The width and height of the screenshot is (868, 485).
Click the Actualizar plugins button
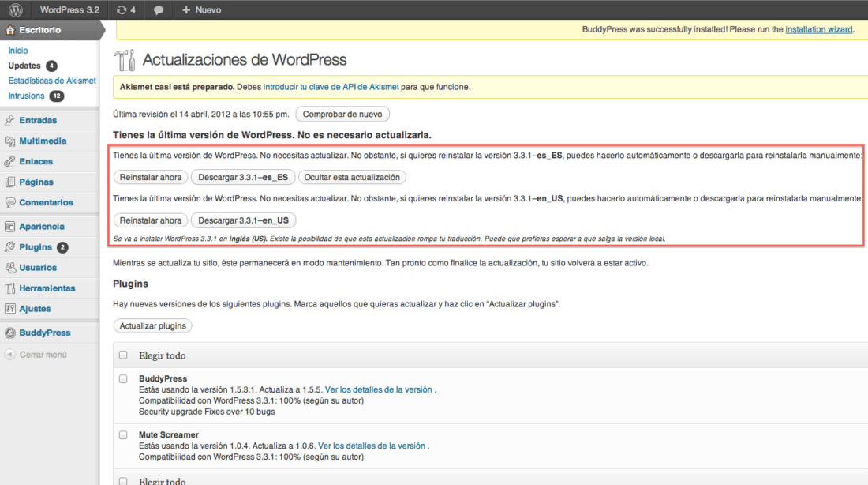point(153,326)
